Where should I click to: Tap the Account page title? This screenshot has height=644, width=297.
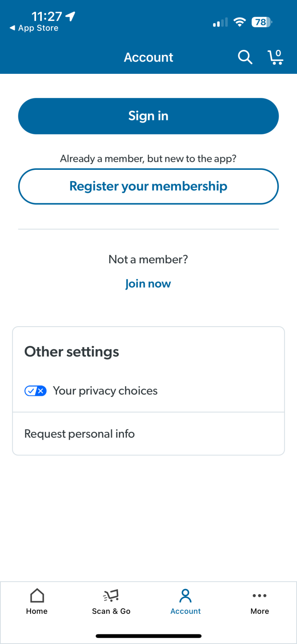148,57
